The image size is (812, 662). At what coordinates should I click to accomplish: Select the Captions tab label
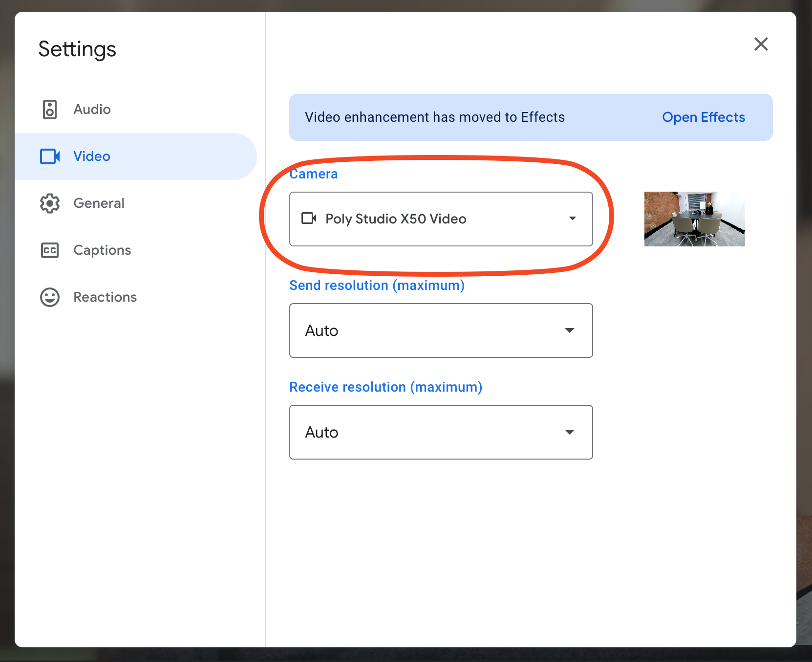102,250
